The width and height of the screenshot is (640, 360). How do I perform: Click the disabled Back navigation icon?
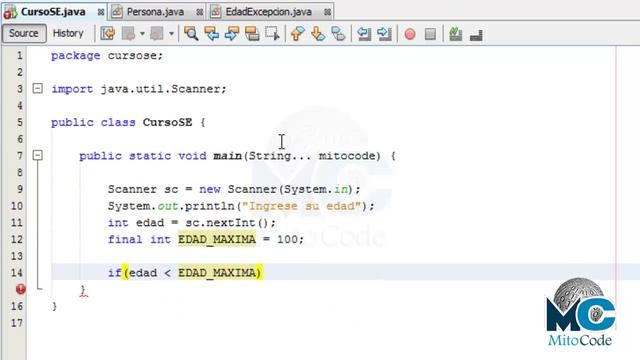point(129,33)
